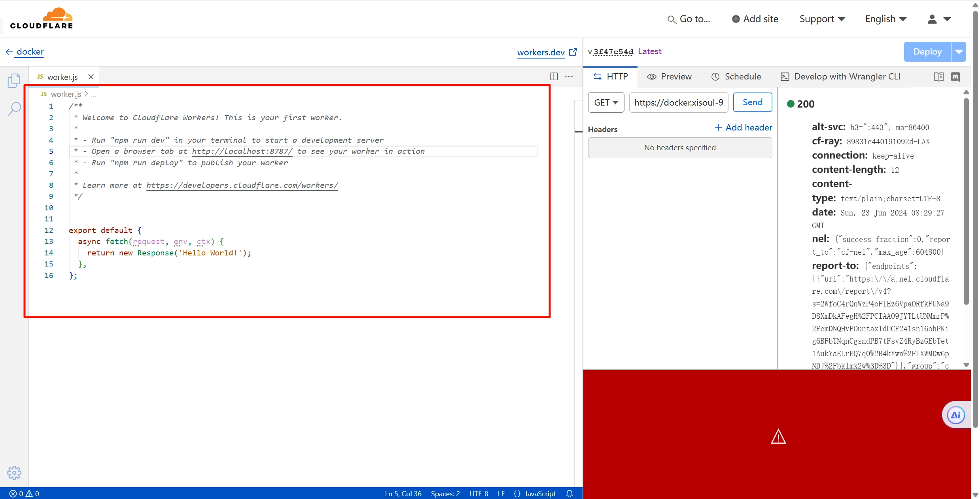Click worker.js breadcrumb item
The width and height of the screenshot is (980, 499).
click(x=66, y=94)
